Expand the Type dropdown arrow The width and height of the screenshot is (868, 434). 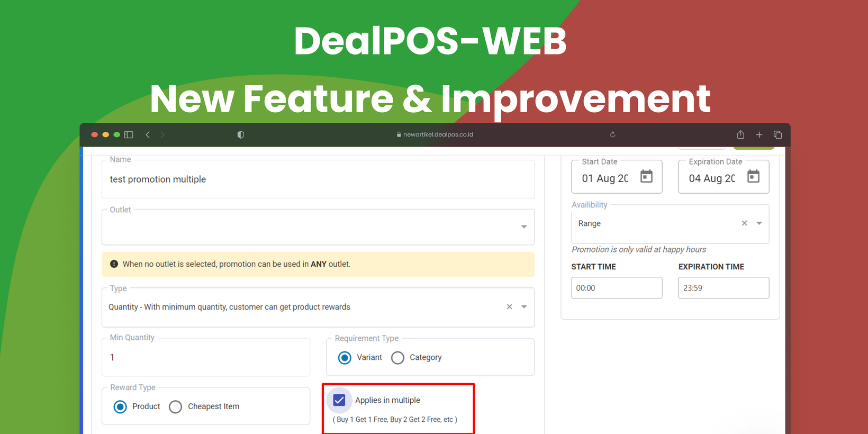[x=524, y=307]
